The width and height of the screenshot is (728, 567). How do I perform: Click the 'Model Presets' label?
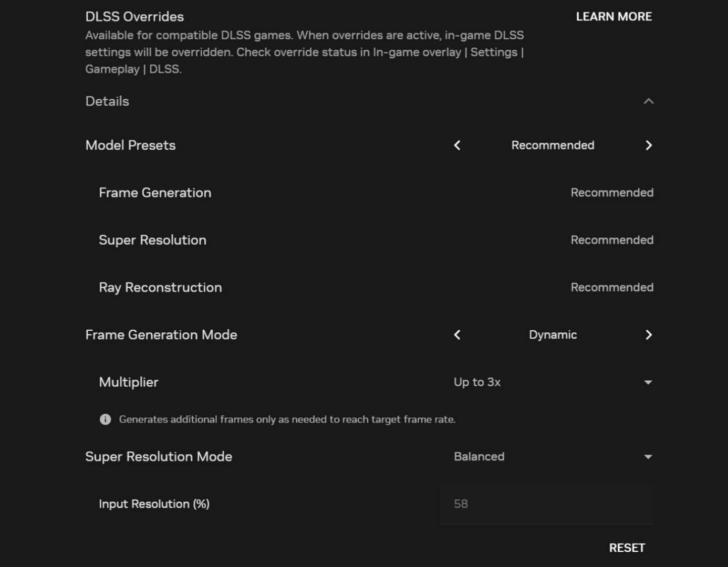130,145
